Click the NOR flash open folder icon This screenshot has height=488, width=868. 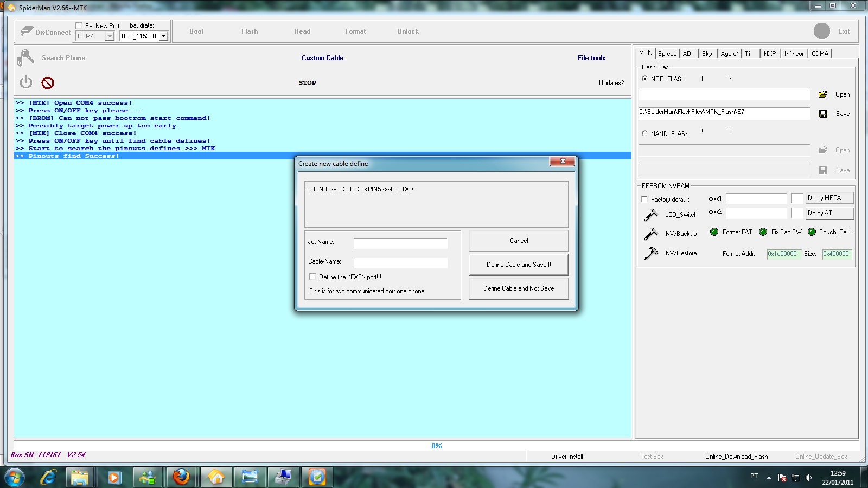(822, 94)
